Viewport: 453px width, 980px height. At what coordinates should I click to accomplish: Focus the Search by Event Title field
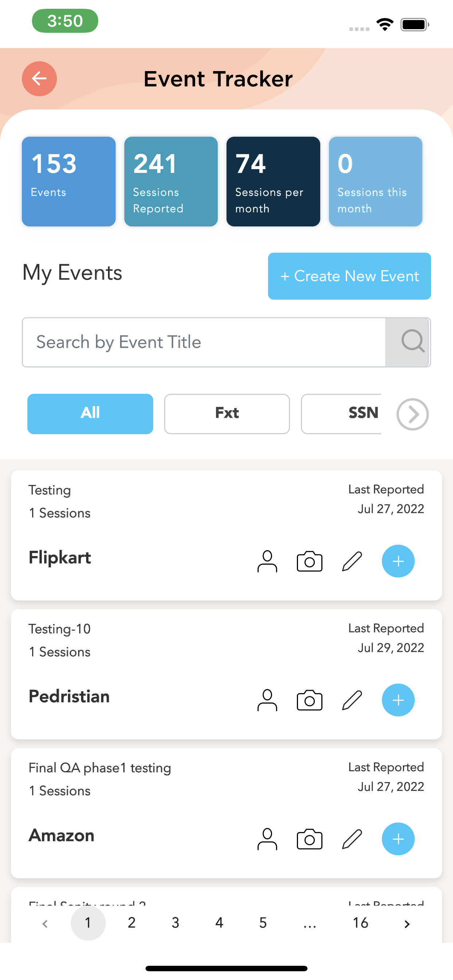click(x=204, y=342)
